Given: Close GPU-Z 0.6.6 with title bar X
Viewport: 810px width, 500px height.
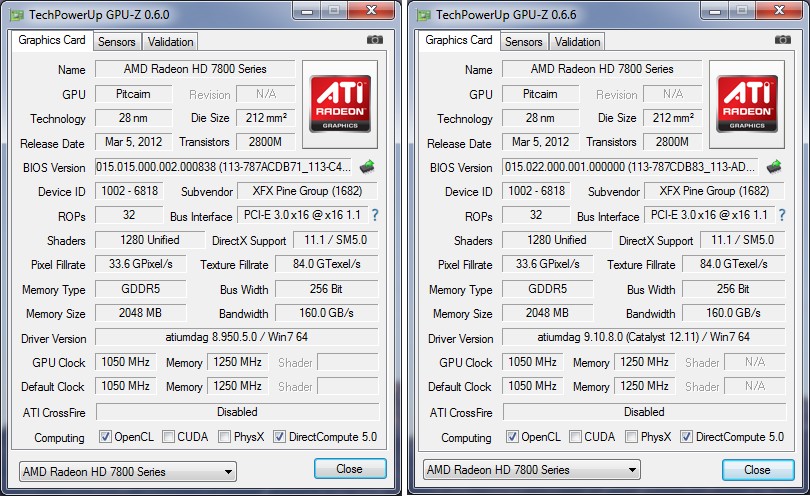Looking at the screenshot, I should pyautogui.click(x=778, y=10).
